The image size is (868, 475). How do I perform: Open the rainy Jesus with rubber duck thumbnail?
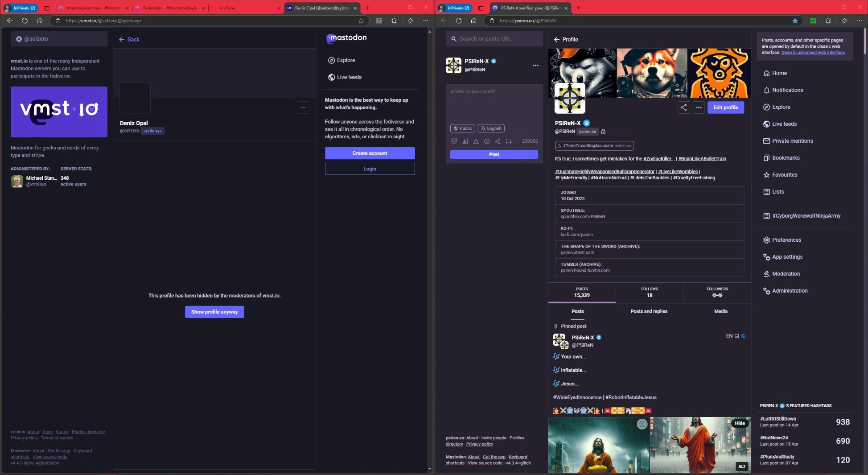click(x=599, y=445)
